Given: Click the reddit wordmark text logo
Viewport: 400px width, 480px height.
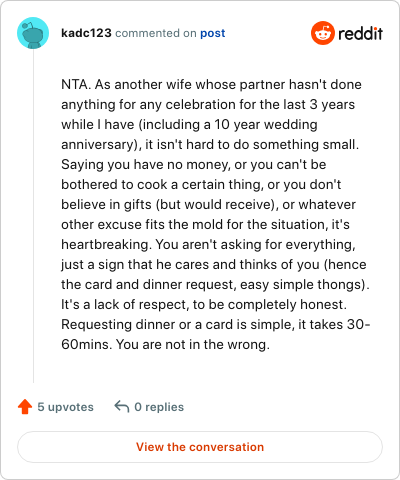Looking at the screenshot, I should coord(360,33).
